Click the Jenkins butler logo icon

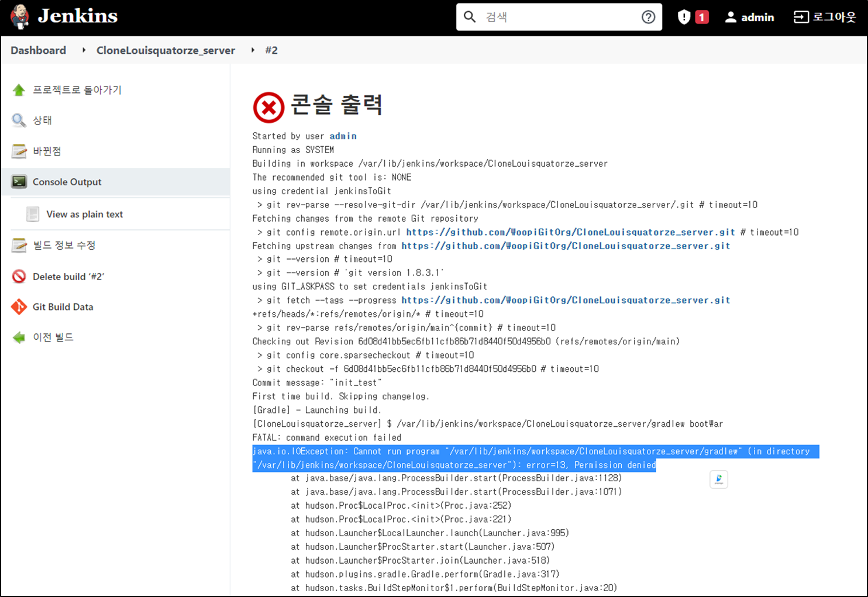20,16
